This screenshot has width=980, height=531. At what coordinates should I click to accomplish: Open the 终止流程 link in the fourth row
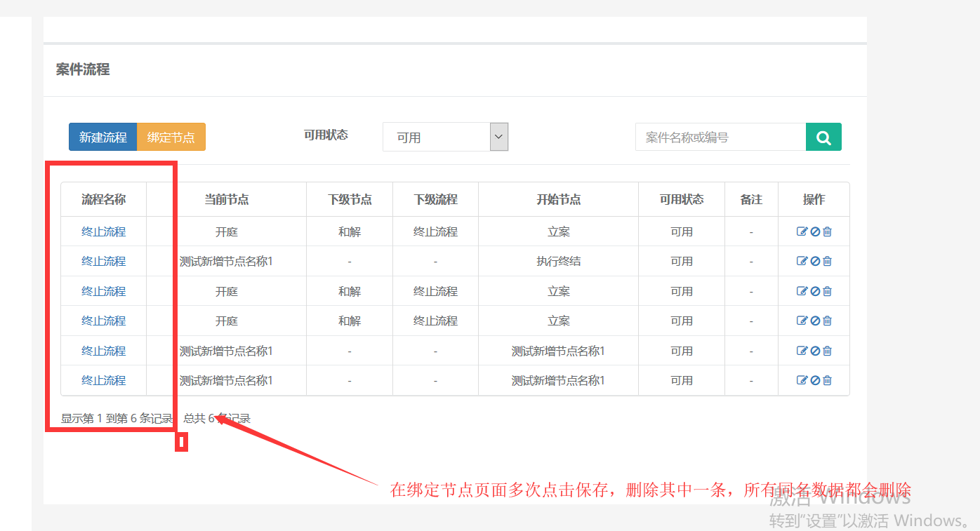pyautogui.click(x=103, y=321)
